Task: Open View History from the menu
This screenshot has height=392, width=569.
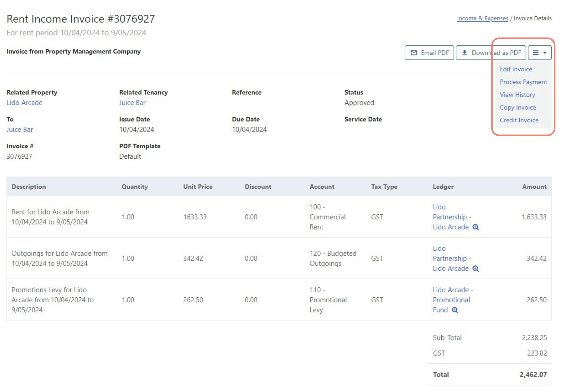Action: pos(517,95)
